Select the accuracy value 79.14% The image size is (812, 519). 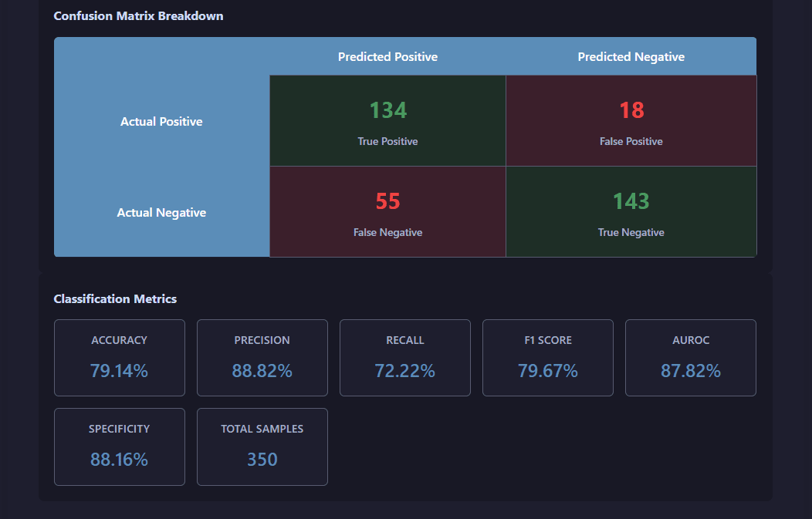[x=119, y=370]
